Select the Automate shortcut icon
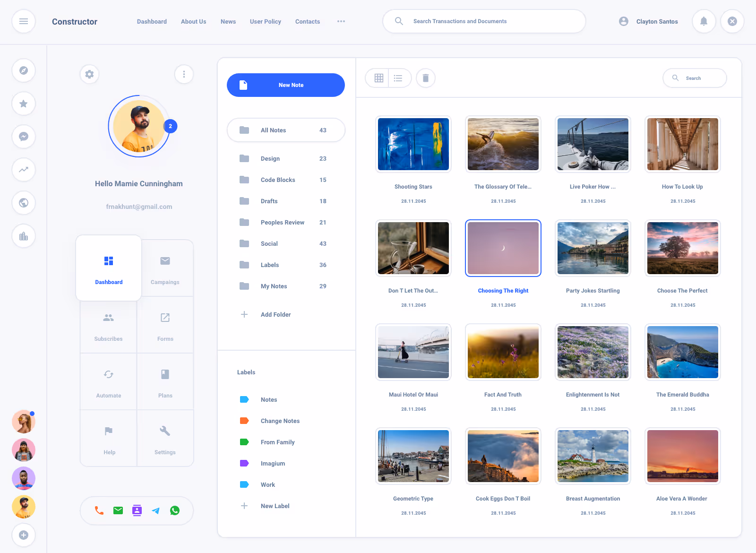The height and width of the screenshot is (553, 756). pos(108,374)
